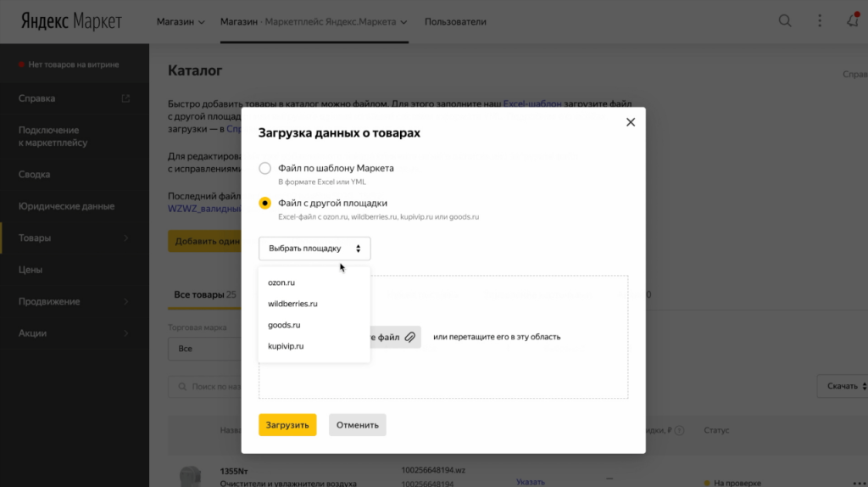Open the three-dot more options menu in header

point(820,21)
